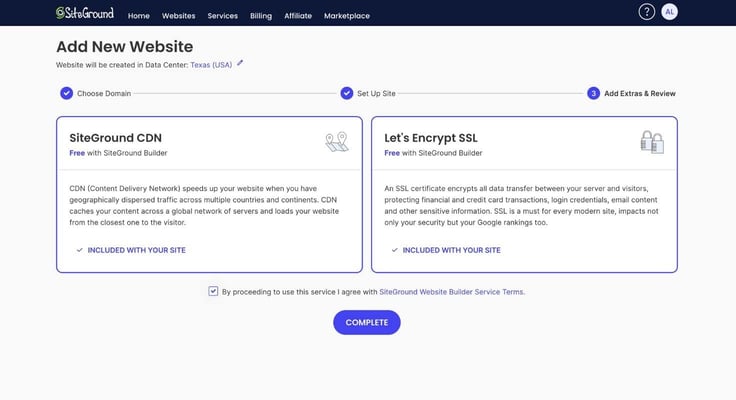Click INCLUDED WITH YOUR SITE under CDN
736x400 pixels.
[137, 250]
